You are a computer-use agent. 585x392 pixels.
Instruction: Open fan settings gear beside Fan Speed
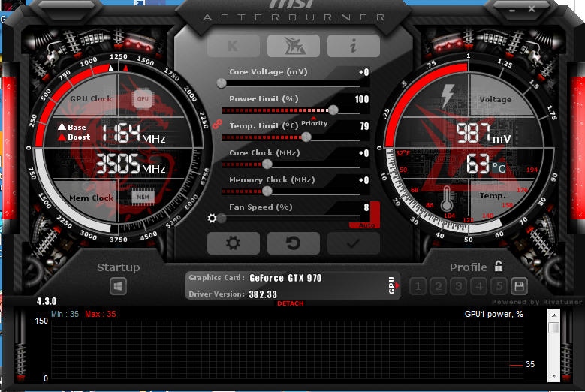point(212,219)
